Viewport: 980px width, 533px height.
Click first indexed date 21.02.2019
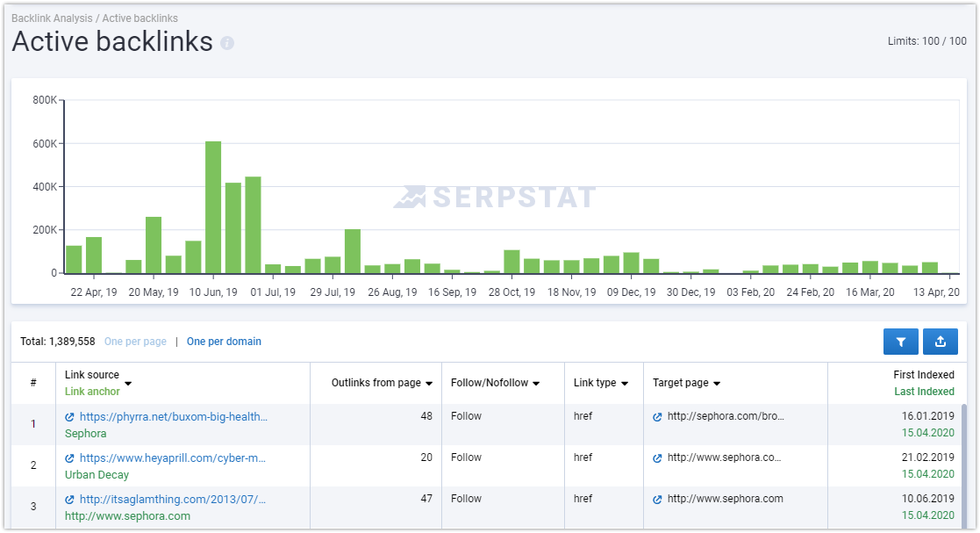tap(928, 457)
